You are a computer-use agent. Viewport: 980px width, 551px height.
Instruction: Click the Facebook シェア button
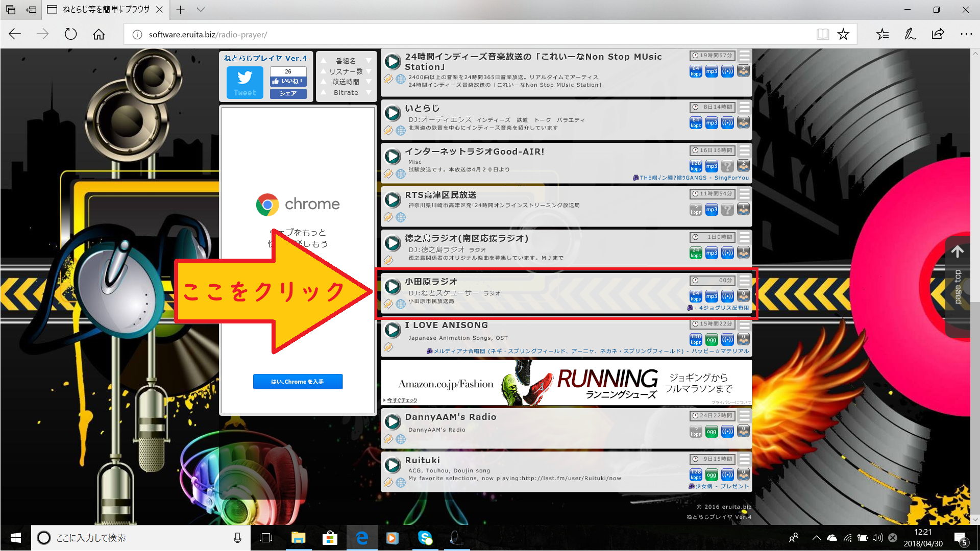288,93
